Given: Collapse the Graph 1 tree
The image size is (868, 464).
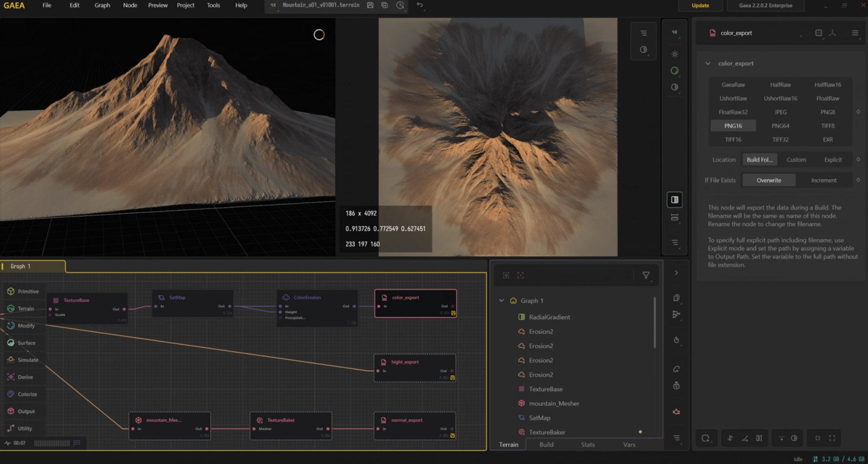Looking at the screenshot, I should point(502,301).
